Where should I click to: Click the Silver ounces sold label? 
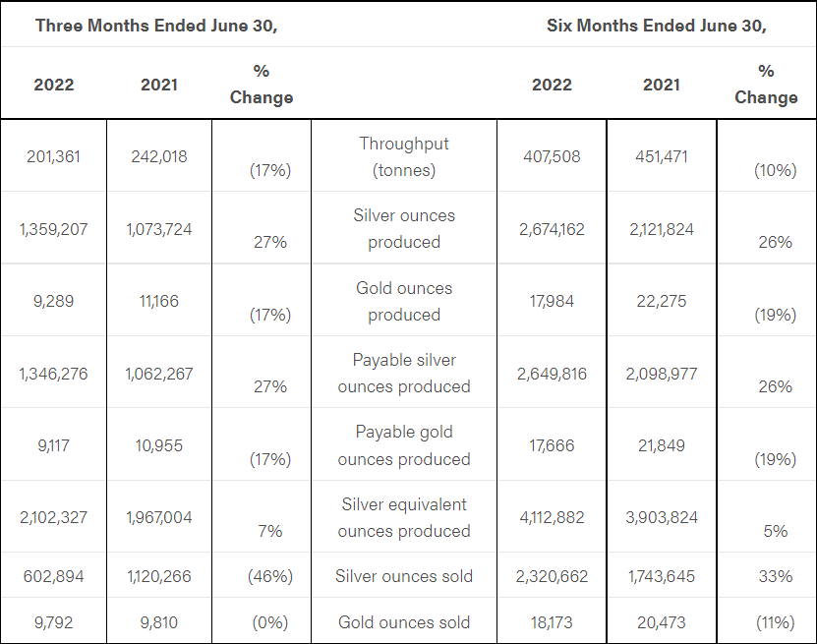pos(404,576)
